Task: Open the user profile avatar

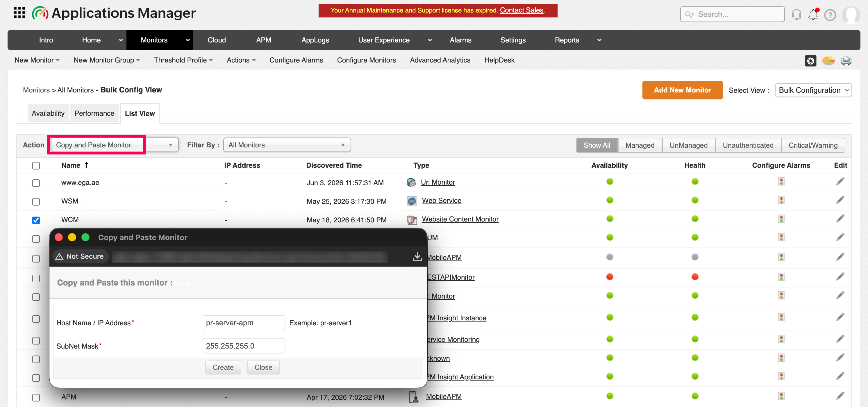Action: (851, 15)
